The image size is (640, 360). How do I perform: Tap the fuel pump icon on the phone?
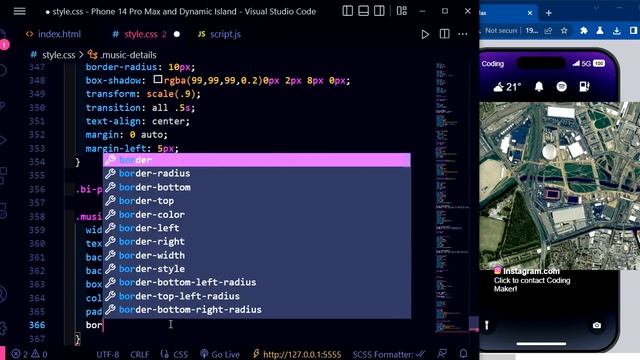point(584,87)
